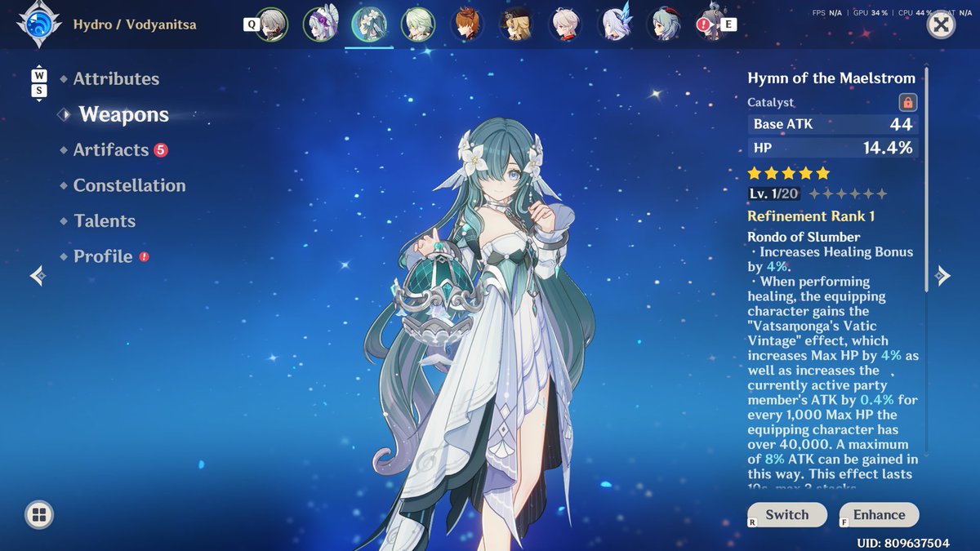Viewport: 980px width, 551px height.
Task: Click the UID: 809637504 text
Action: (903, 543)
